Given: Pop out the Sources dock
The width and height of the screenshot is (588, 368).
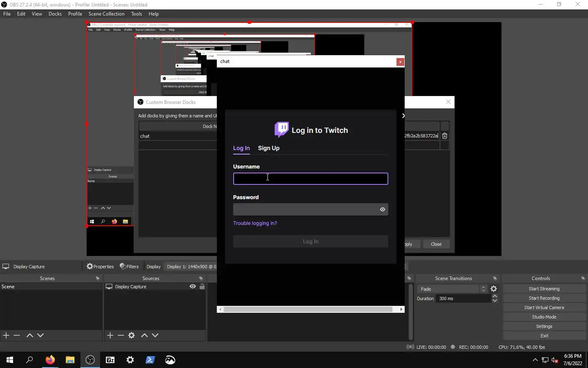Looking at the screenshot, I should (201, 278).
